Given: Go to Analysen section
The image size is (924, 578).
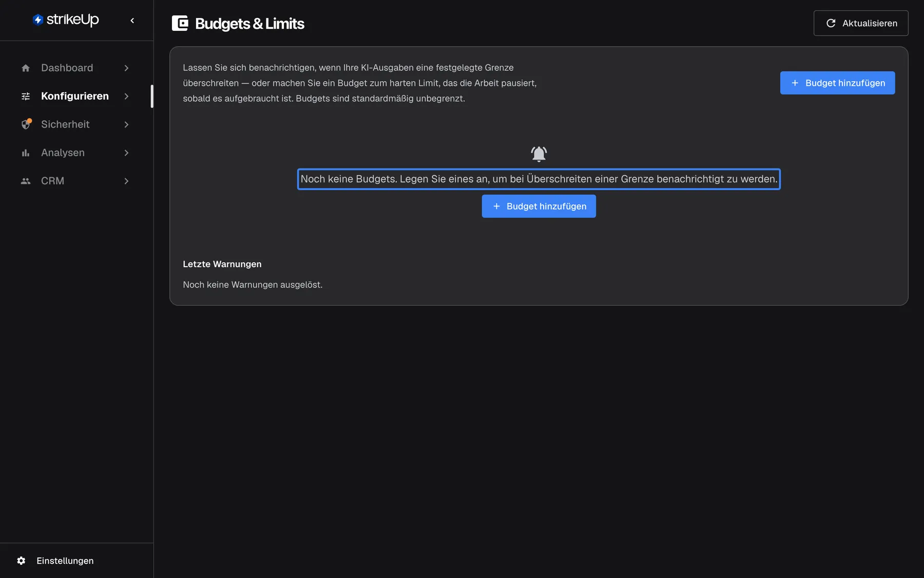Looking at the screenshot, I should click(75, 153).
